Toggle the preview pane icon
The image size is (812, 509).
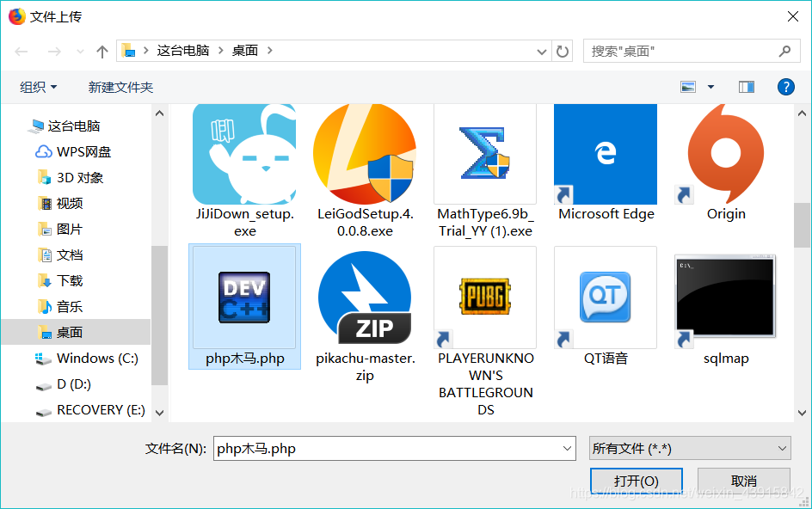point(747,87)
